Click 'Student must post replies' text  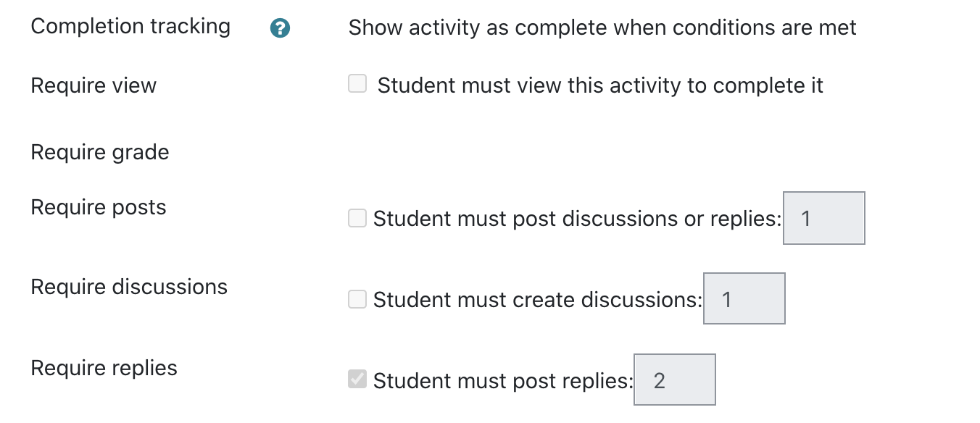pos(503,381)
